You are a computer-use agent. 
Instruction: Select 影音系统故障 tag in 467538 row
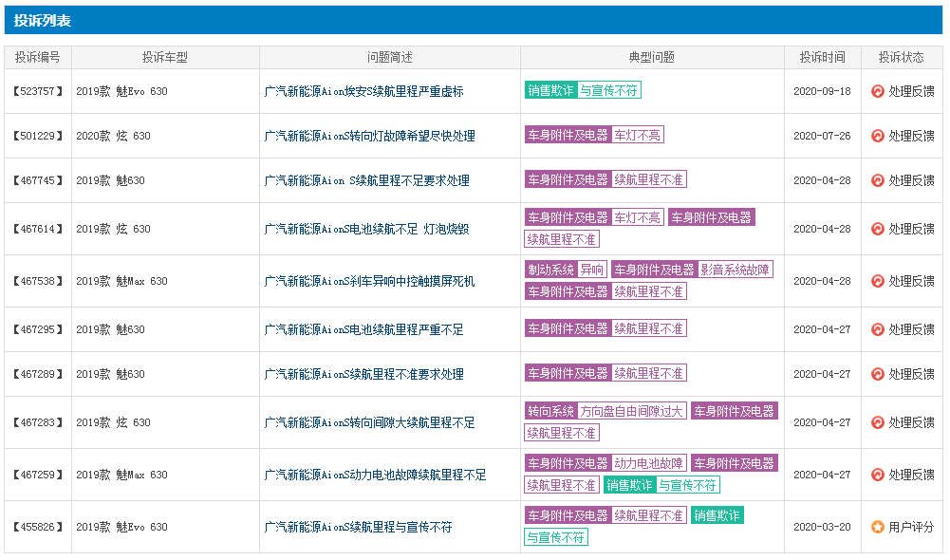[735, 270]
